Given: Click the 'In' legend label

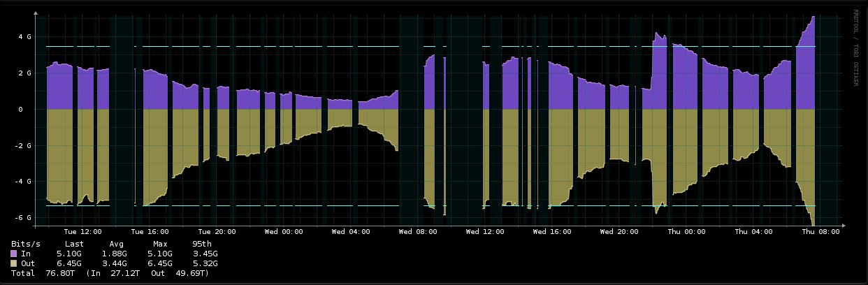Looking at the screenshot, I should point(26,253).
